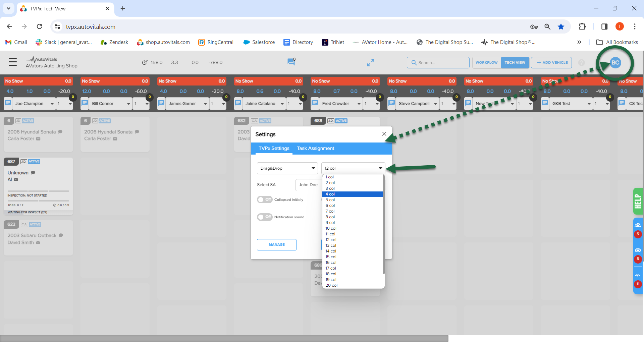Open the customers icon in right sidebar
This screenshot has height=342, width=644.
click(x=638, y=225)
